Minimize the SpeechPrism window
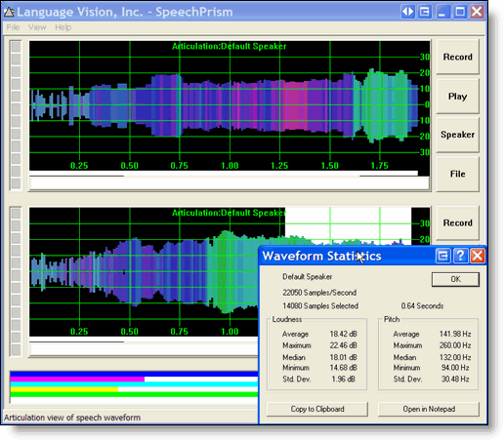Viewport: 504px width, 441px height. click(442, 12)
